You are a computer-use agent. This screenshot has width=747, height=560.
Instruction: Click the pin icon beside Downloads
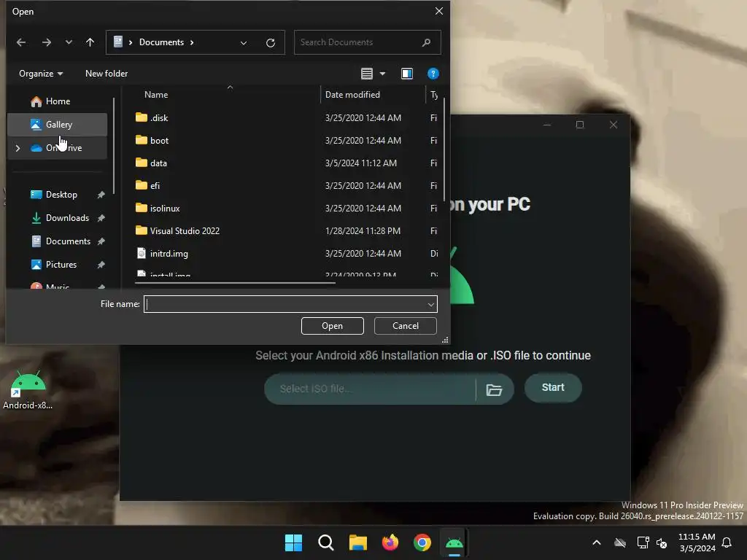101,218
